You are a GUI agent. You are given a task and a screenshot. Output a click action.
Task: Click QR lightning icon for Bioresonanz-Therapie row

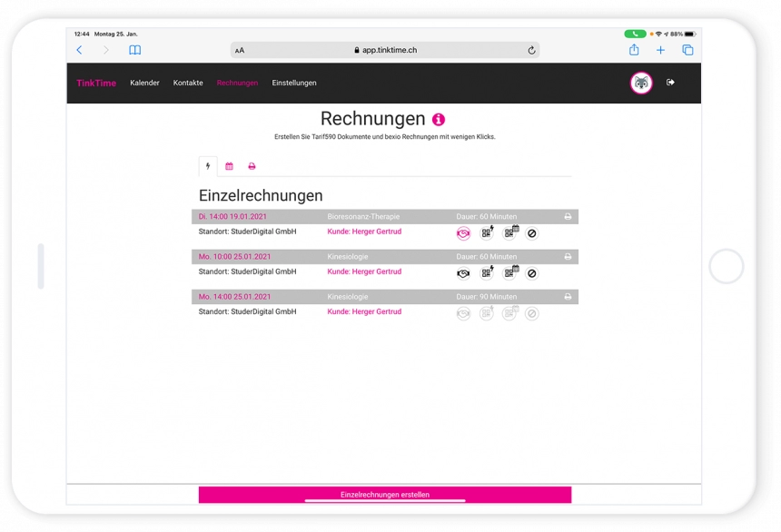point(487,233)
